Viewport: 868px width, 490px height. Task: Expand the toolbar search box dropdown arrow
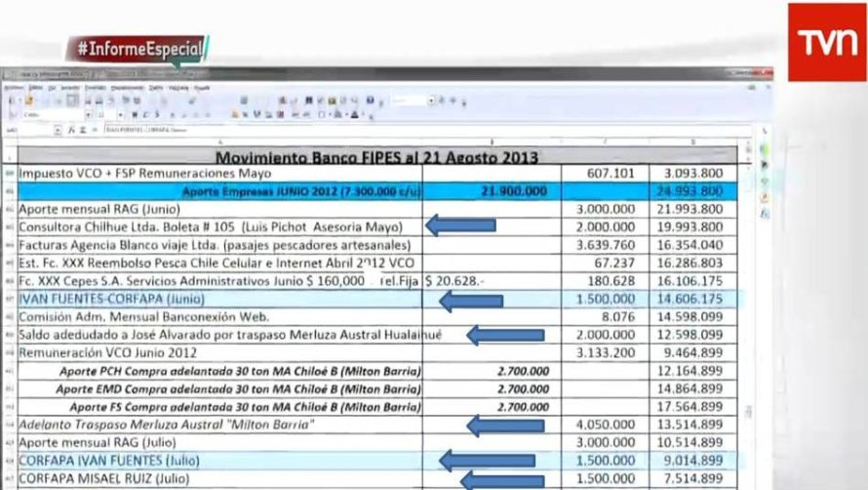coord(431,101)
